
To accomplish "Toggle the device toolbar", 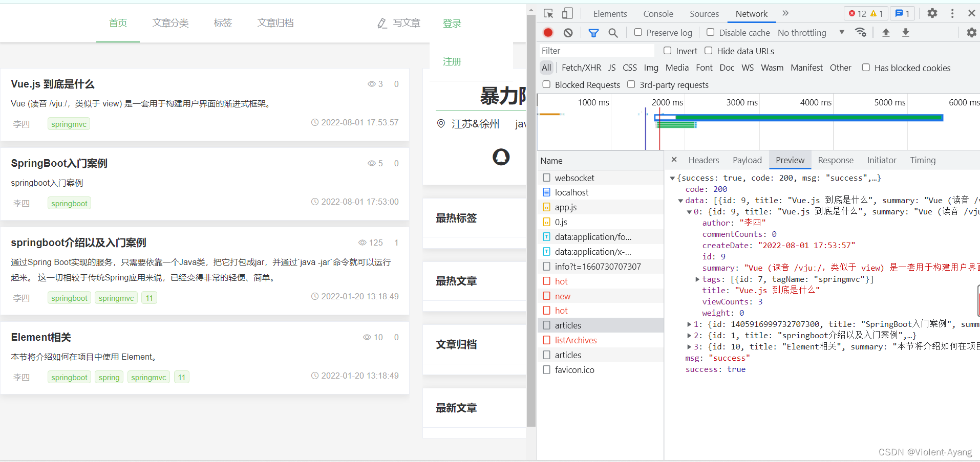I will point(566,13).
